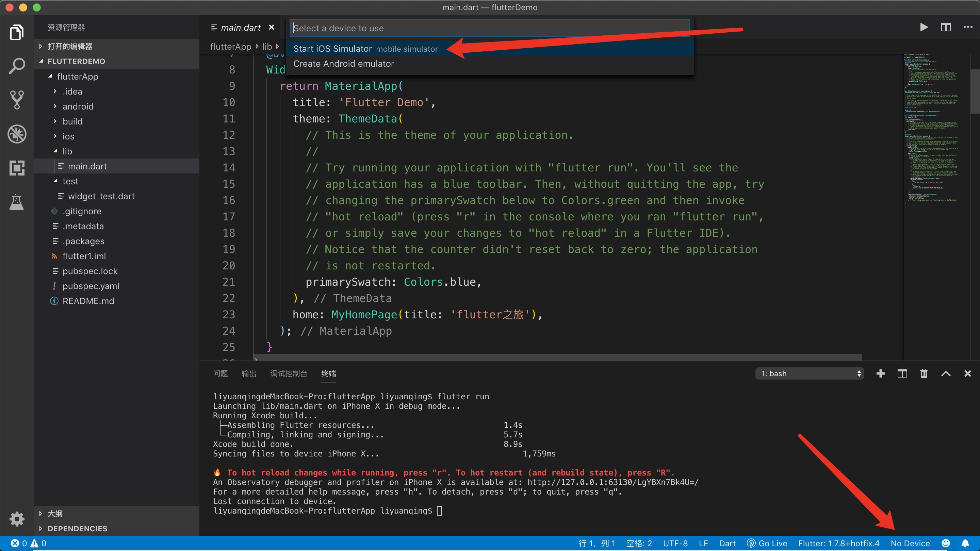Open the Test flask view icon

coord(17,202)
